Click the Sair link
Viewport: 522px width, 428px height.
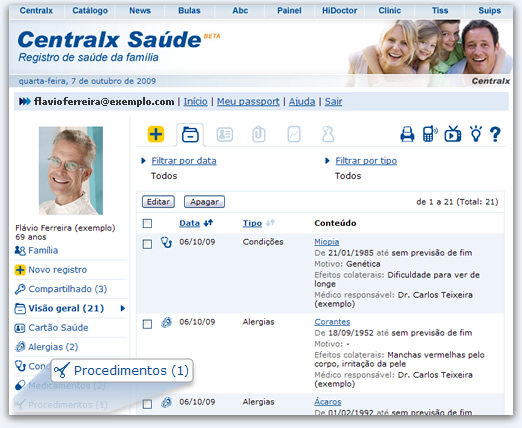coord(333,101)
